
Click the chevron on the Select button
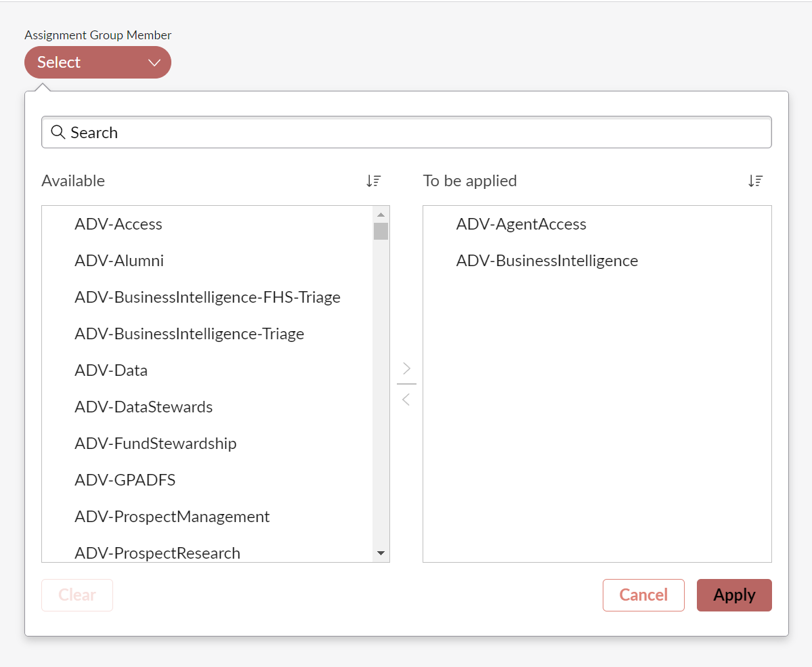click(154, 62)
